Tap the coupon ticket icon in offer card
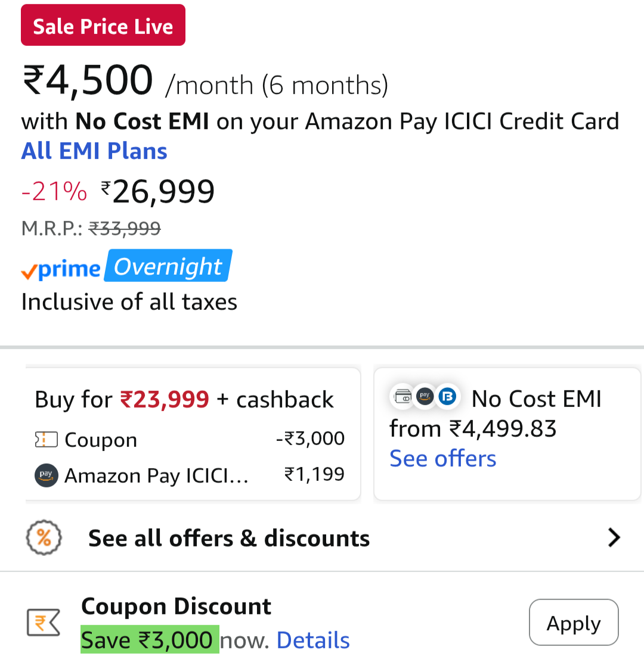644x662 pixels. pos(46,440)
